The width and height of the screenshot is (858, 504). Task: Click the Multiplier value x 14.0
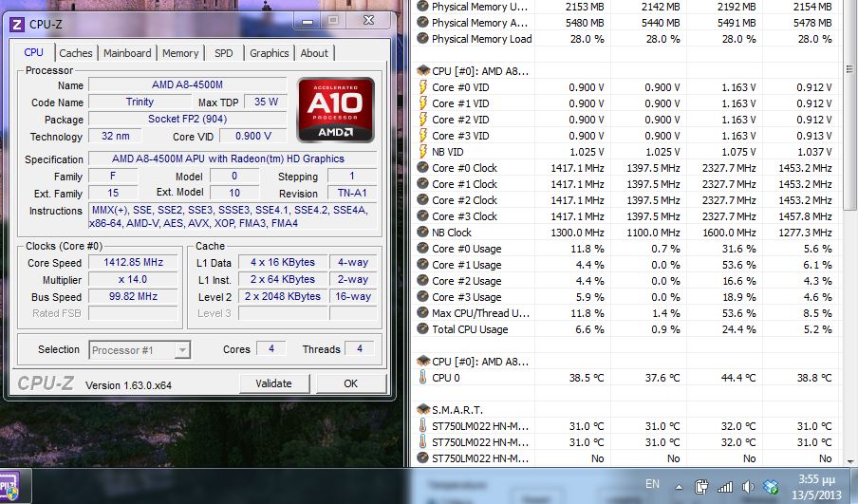133,279
